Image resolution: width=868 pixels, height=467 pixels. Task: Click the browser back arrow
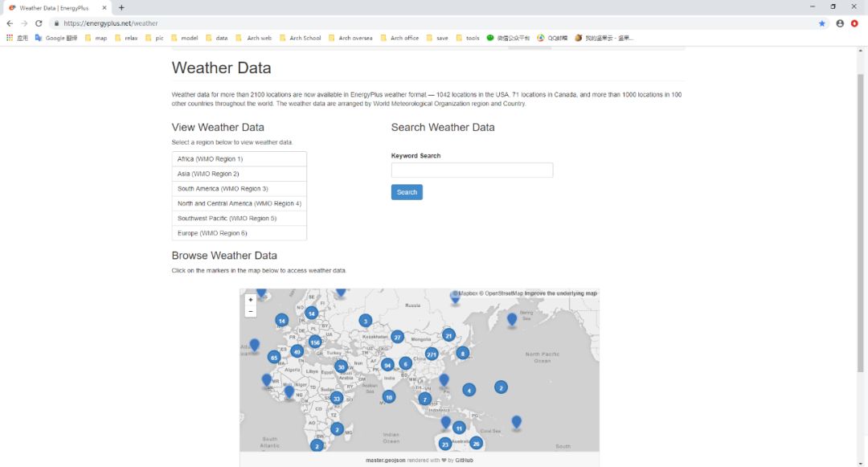pyautogui.click(x=10, y=23)
